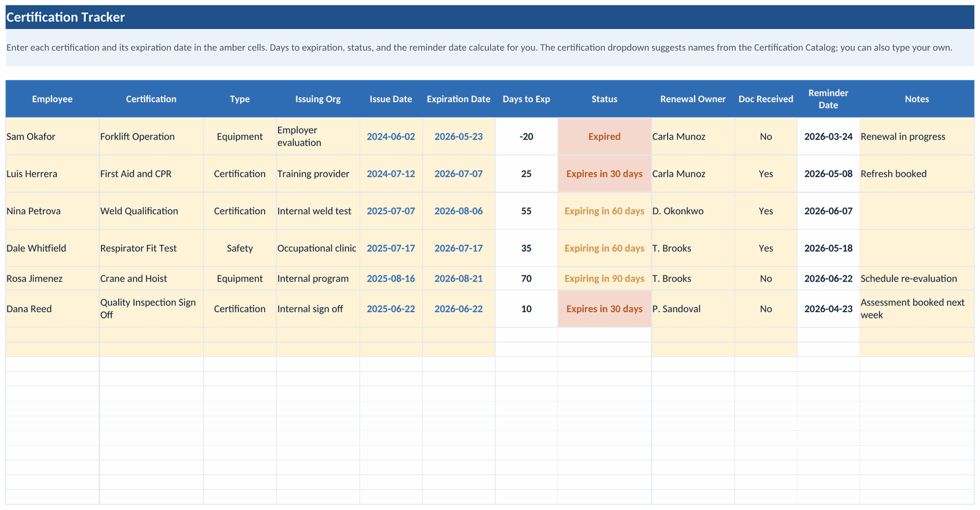The image size is (980, 510).
Task: Select reminder date 2026-06-07
Action: pyautogui.click(x=828, y=211)
